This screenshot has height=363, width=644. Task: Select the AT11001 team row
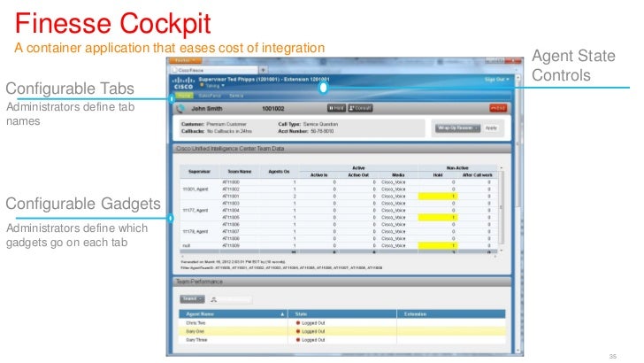pyautogui.click(x=339, y=196)
